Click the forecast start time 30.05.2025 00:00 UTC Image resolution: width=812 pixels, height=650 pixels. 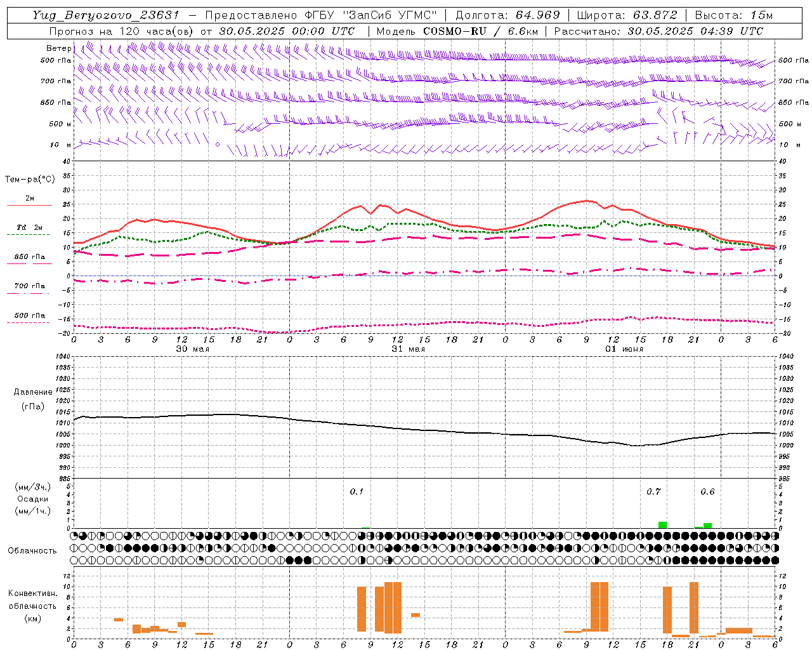[287, 31]
